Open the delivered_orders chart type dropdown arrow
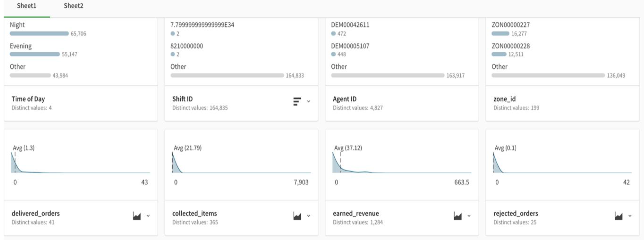Screen dimensions: 644x240 pos(148,216)
